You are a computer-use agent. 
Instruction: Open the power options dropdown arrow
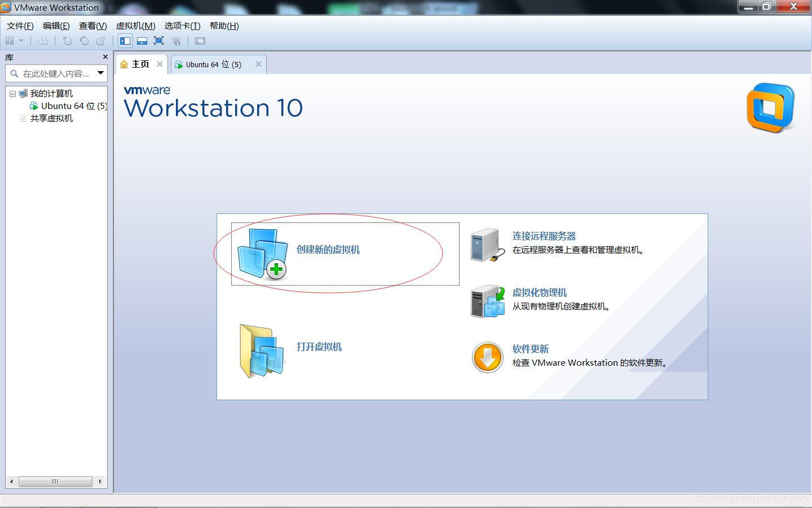tap(20, 40)
